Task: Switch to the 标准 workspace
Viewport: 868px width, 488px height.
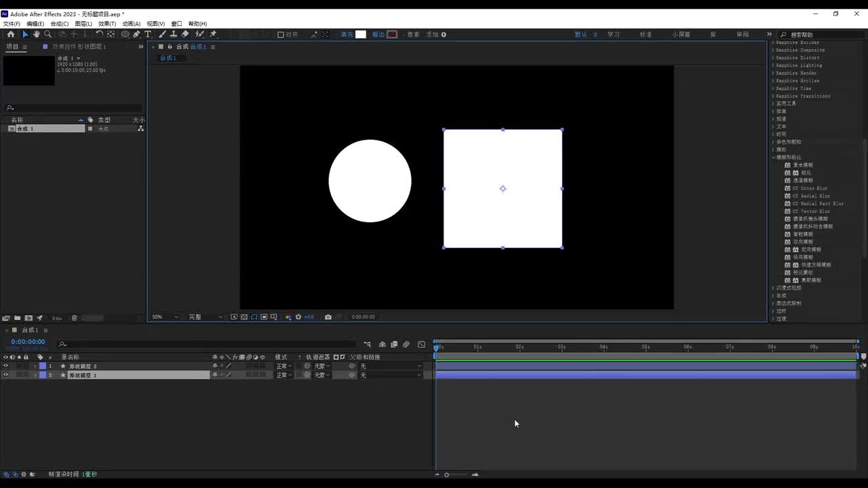Action: coord(646,35)
